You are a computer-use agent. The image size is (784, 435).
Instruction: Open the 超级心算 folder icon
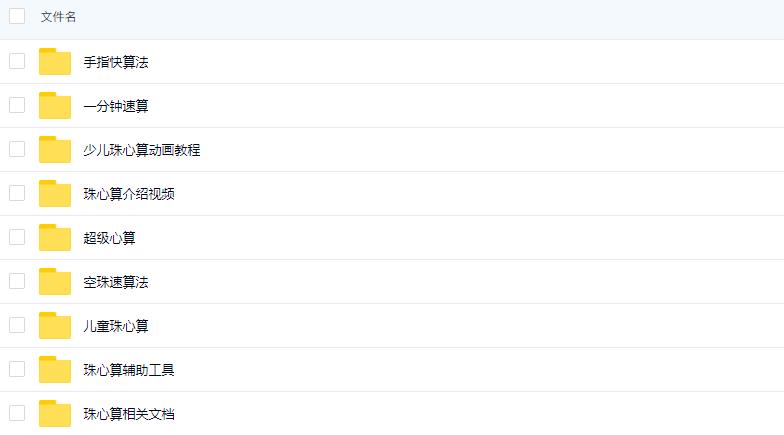point(55,238)
